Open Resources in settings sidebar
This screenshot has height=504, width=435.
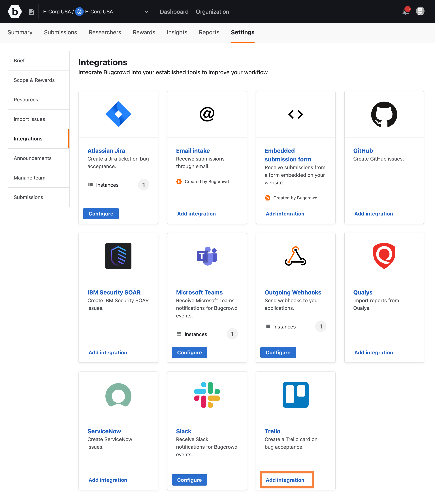[x=39, y=100]
